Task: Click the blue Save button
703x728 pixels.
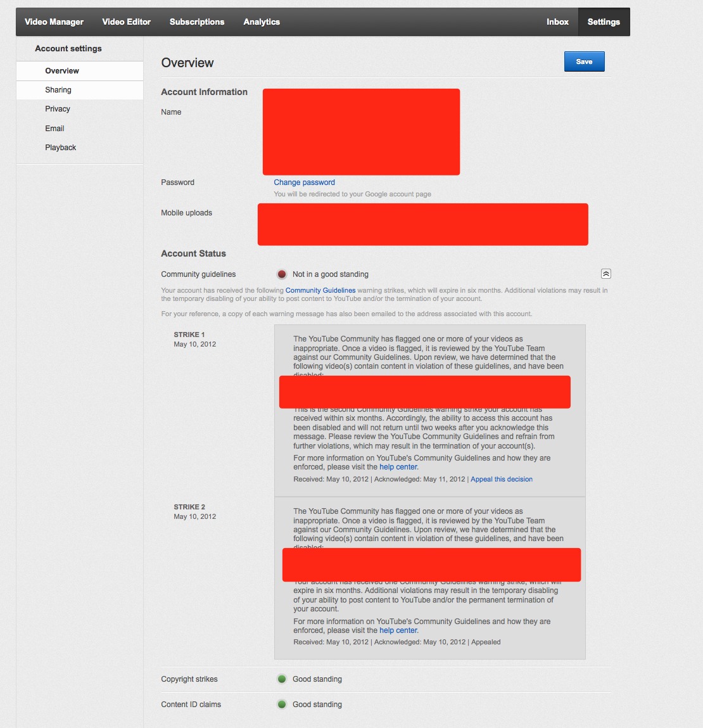Action: pyautogui.click(x=584, y=61)
